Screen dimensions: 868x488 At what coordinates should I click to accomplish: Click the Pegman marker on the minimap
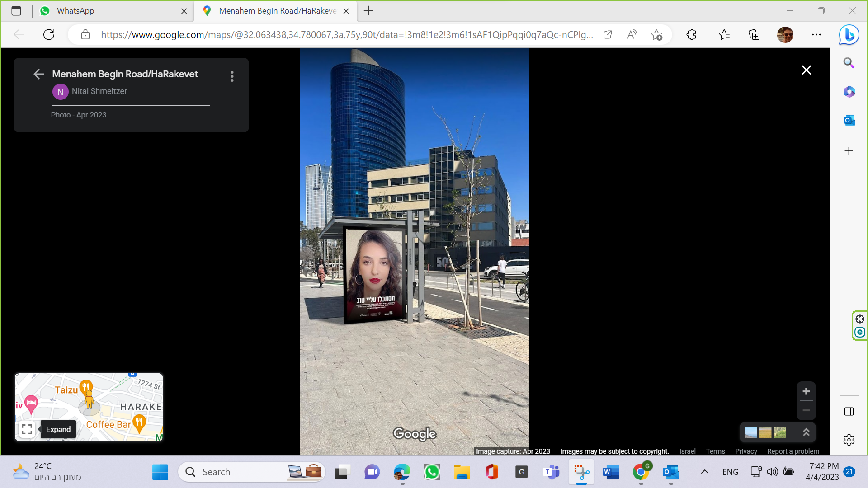click(89, 400)
